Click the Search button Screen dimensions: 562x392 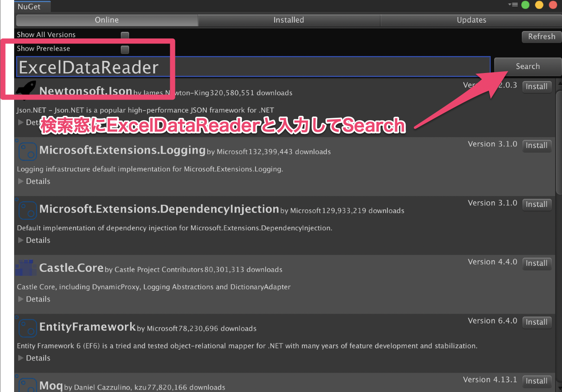point(528,67)
